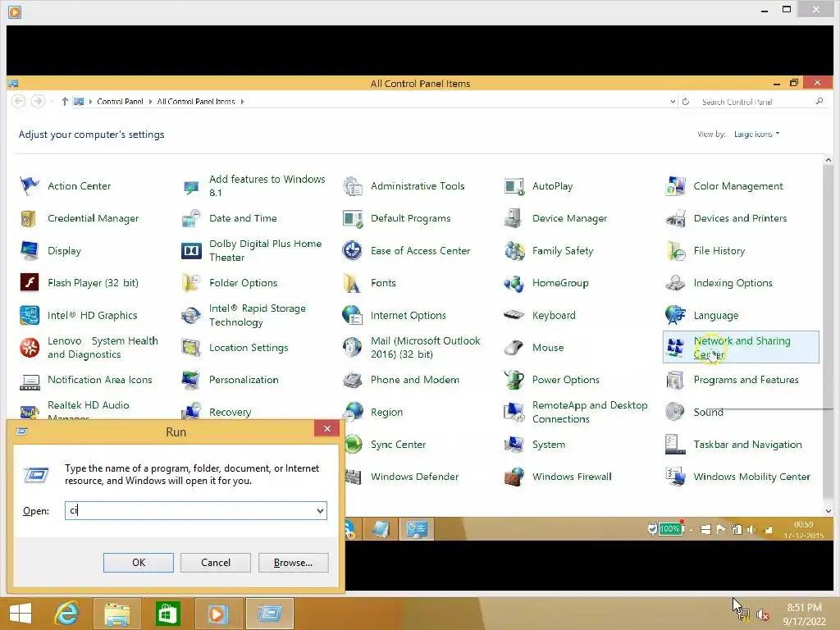840x630 pixels.
Task: Click the Windows Firewall icon
Action: [x=514, y=477]
